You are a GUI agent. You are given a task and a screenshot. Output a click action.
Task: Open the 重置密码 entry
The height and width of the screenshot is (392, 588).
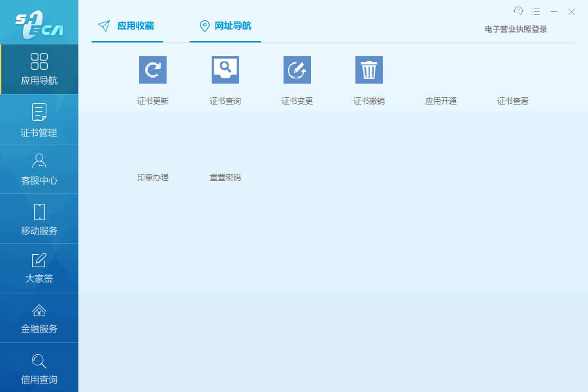click(225, 178)
